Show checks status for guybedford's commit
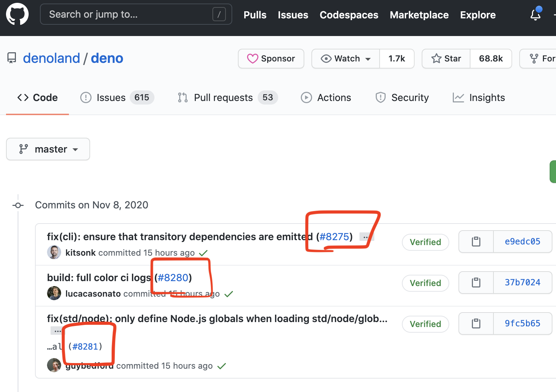This screenshot has width=556, height=392. (222, 366)
